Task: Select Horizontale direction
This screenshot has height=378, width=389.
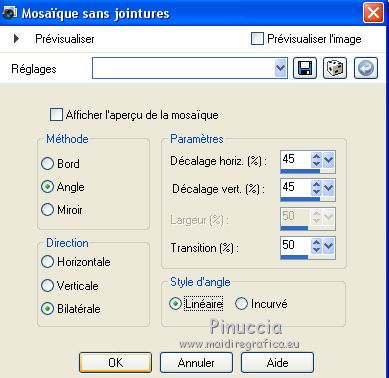Action: click(x=47, y=262)
